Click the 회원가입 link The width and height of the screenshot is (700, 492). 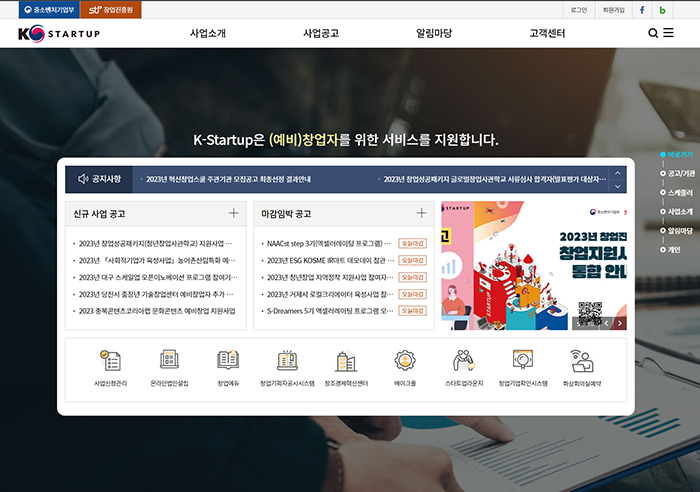[x=614, y=10]
